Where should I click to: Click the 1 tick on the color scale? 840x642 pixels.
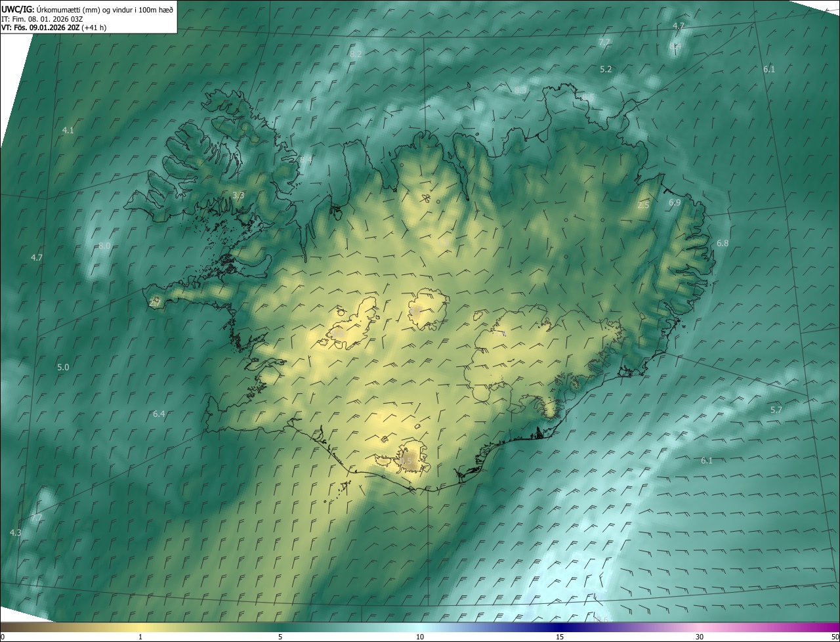(x=140, y=637)
